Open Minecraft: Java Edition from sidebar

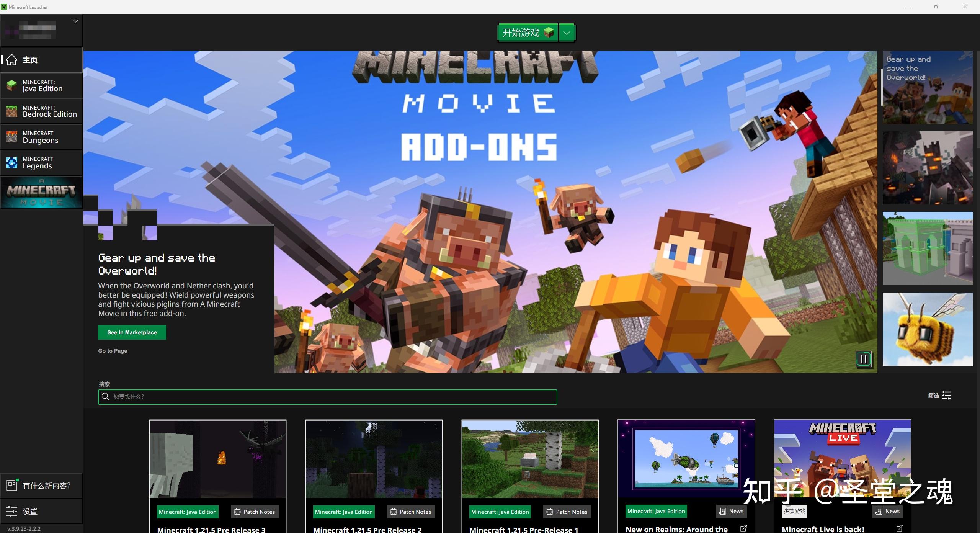click(41, 85)
